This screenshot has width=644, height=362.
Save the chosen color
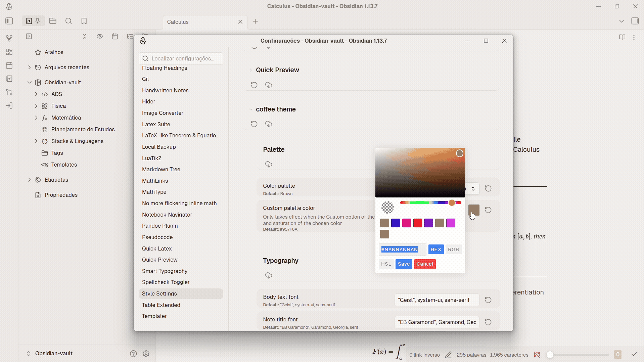click(404, 264)
